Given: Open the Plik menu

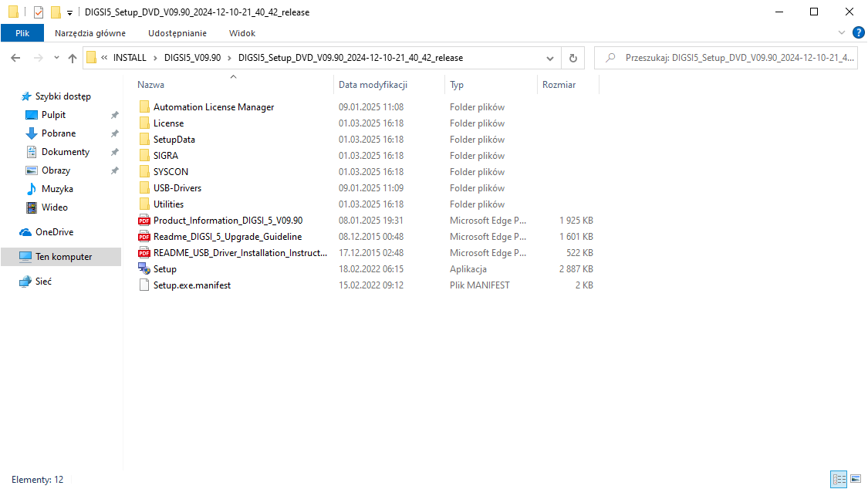Looking at the screenshot, I should (x=22, y=33).
